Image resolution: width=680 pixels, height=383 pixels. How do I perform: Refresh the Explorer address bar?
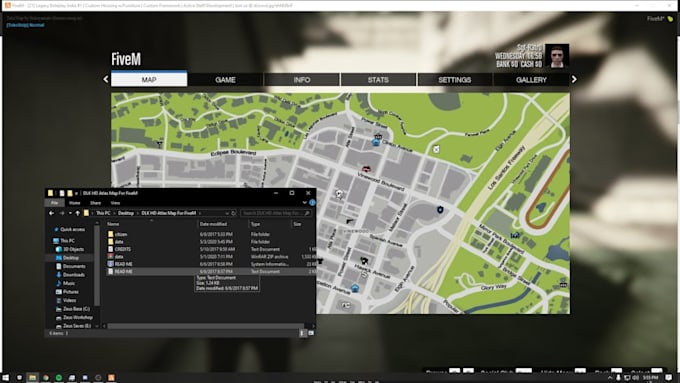pos(234,213)
